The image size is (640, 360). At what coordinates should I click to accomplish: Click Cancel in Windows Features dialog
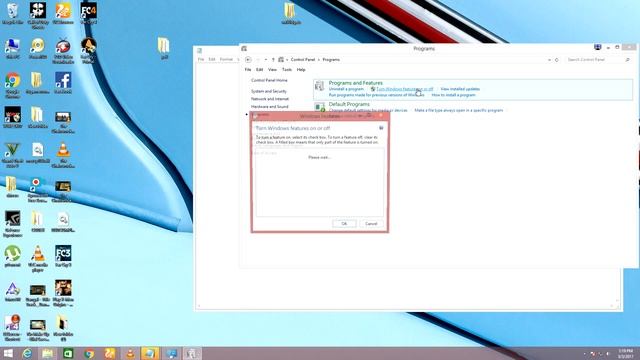click(371, 224)
